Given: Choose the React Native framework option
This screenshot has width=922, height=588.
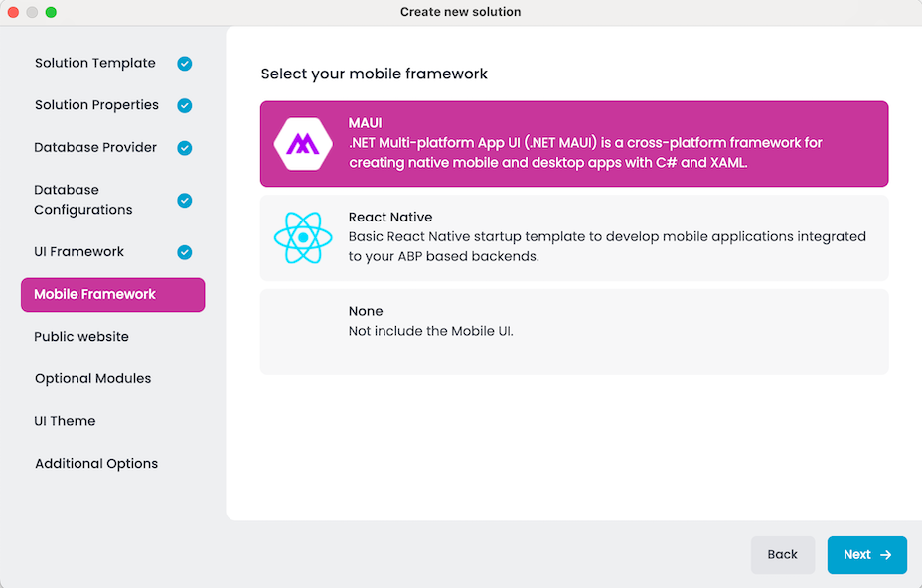Looking at the screenshot, I should coord(574,237).
